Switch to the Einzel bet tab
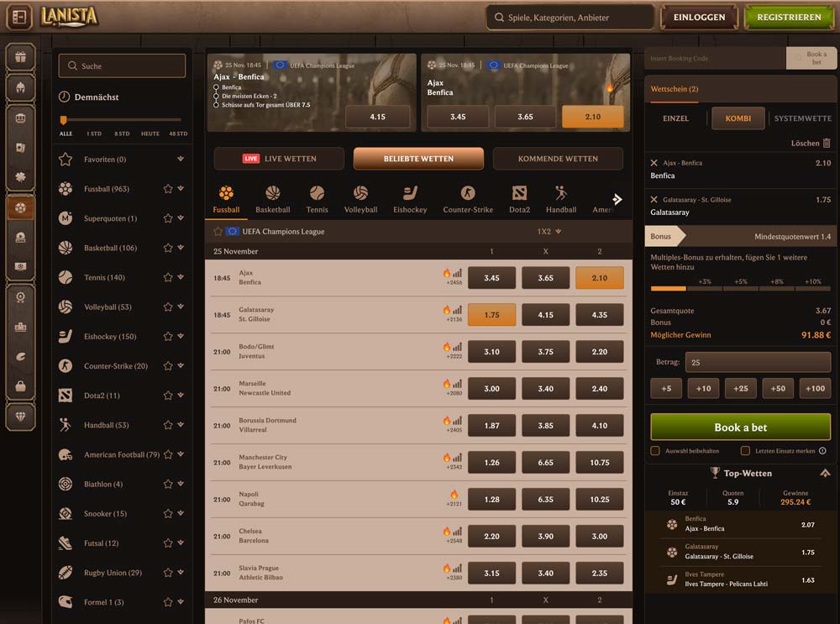This screenshot has height=624, width=840. click(675, 118)
